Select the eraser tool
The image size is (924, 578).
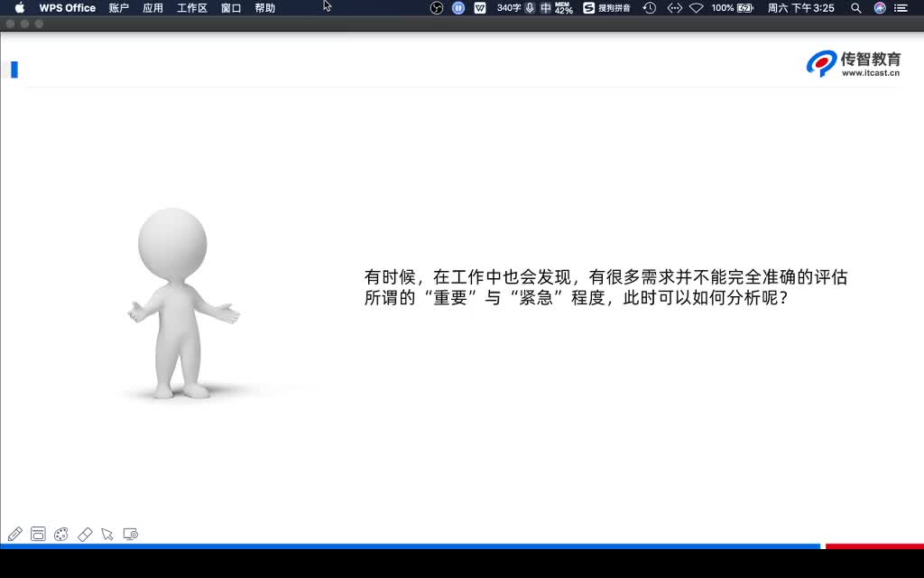coord(85,535)
